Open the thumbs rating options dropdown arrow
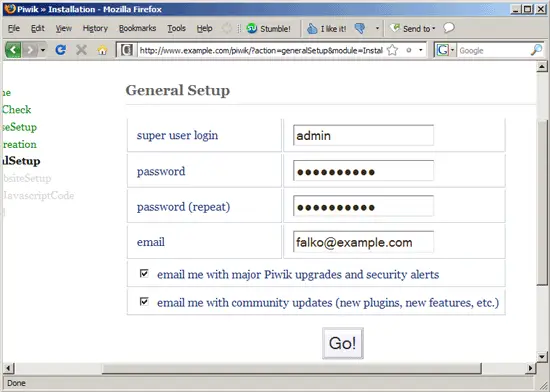The width and height of the screenshot is (550, 392). [x=377, y=28]
